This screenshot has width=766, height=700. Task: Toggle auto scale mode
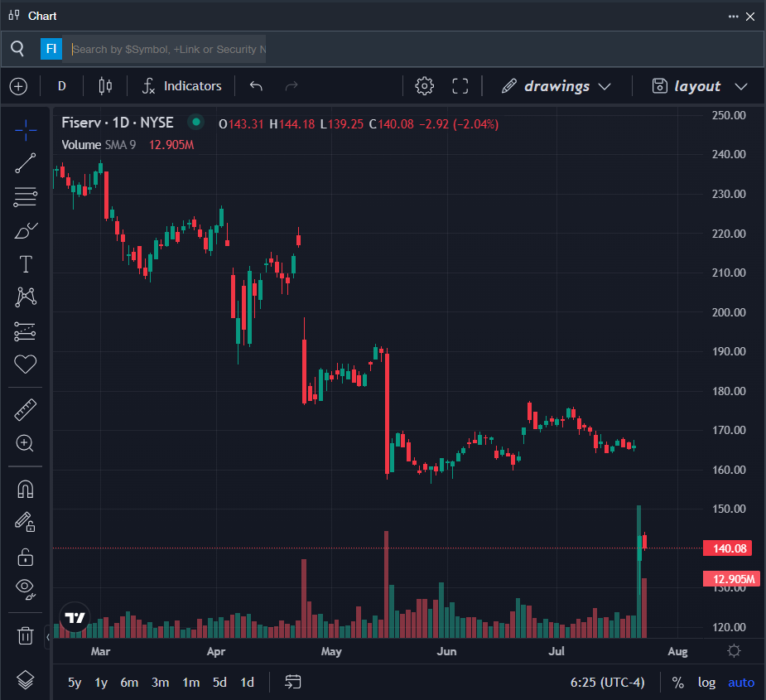741,683
